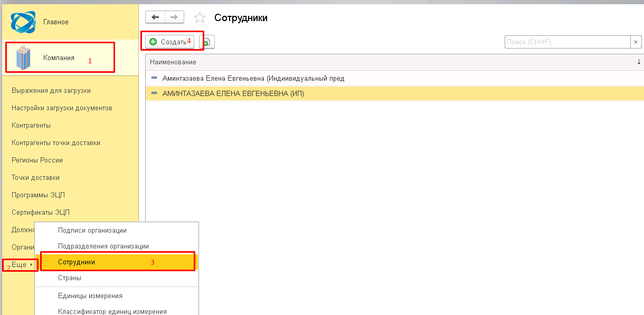Open the Контрагенты link in the sidebar
Viewport: 644px width, 315px height.
click(x=31, y=126)
